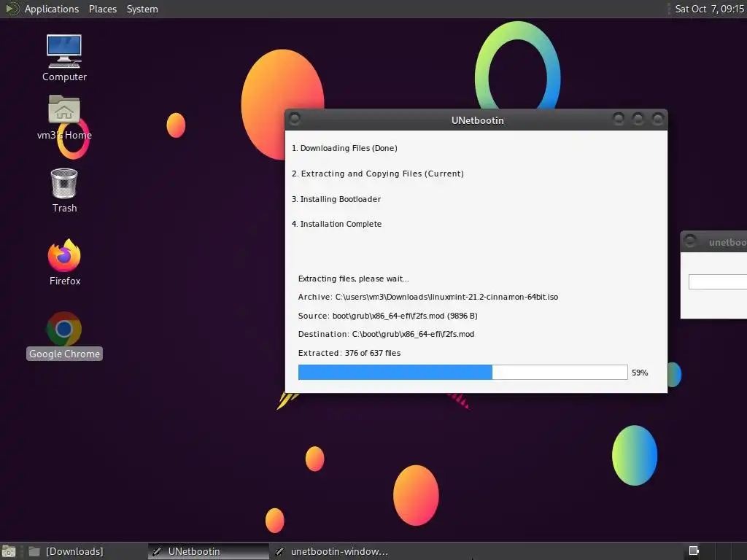This screenshot has width=747, height=560.
Task: Click the input field in background unetboo window
Action: (x=718, y=281)
